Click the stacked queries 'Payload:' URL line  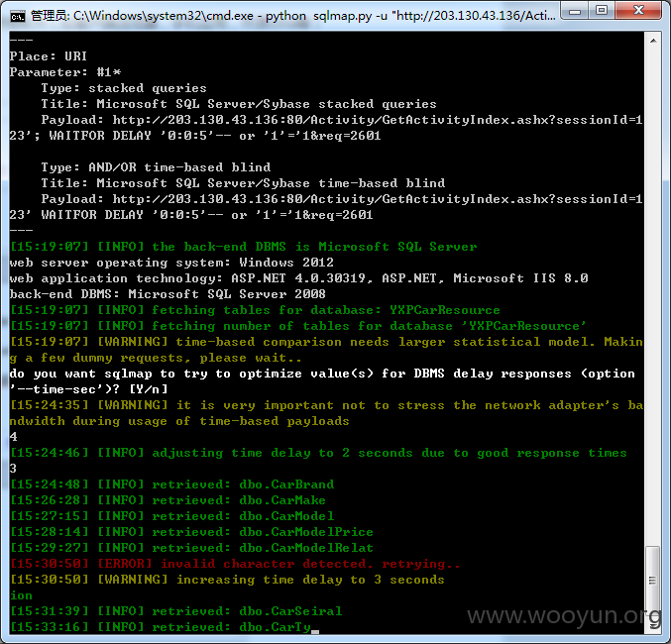tap(342, 119)
